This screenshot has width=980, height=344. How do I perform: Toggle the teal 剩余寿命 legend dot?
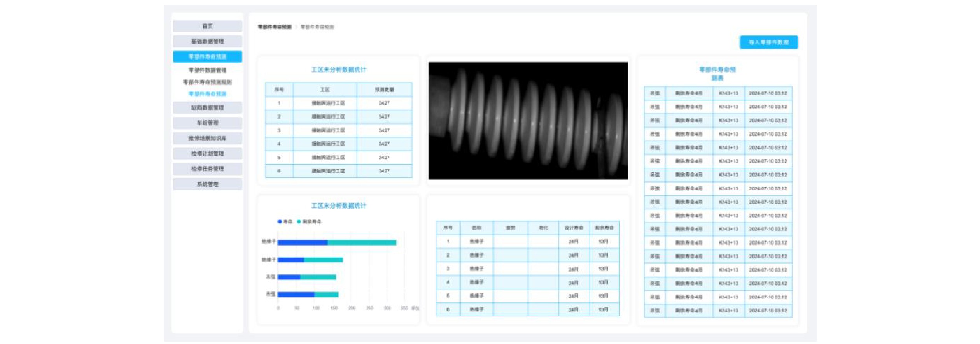(x=299, y=222)
